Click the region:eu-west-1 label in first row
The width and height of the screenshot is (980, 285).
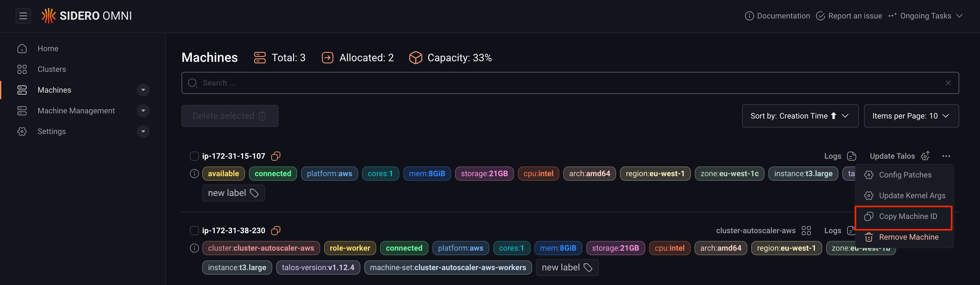pyautogui.click(x=655, y=174)
